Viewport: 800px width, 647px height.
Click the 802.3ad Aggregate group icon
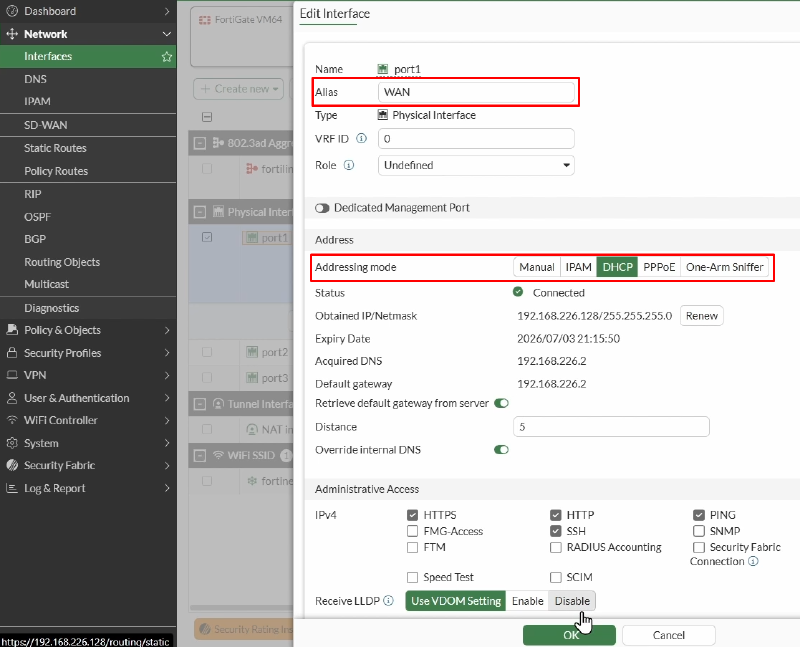(218, 143)
